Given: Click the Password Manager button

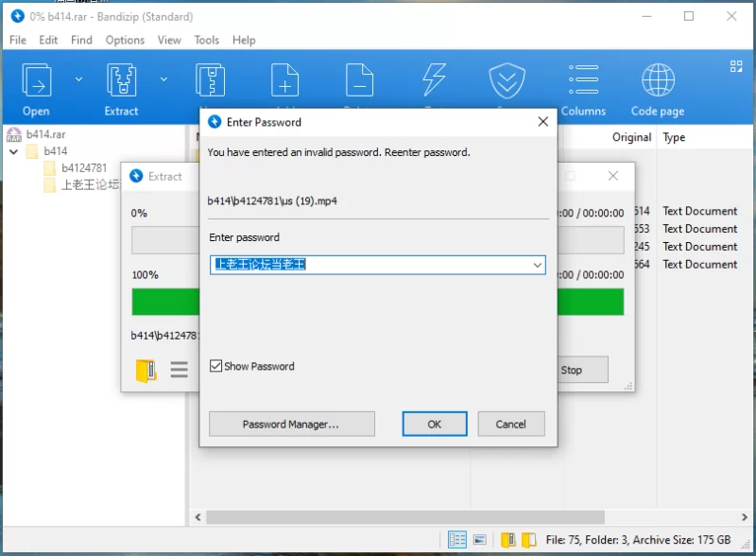Looking at the screenshot, I should 292,424.
